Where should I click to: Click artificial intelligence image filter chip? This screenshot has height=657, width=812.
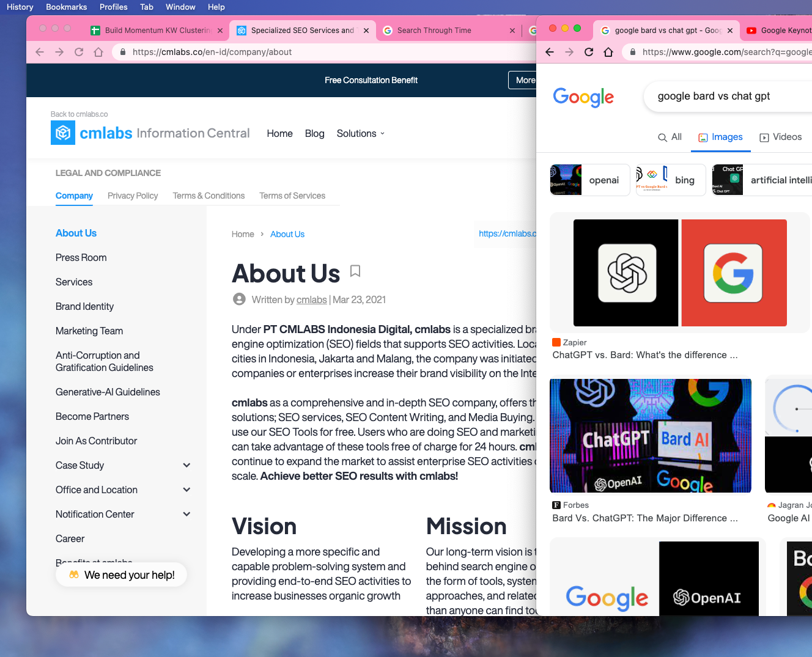click(762, 180)
